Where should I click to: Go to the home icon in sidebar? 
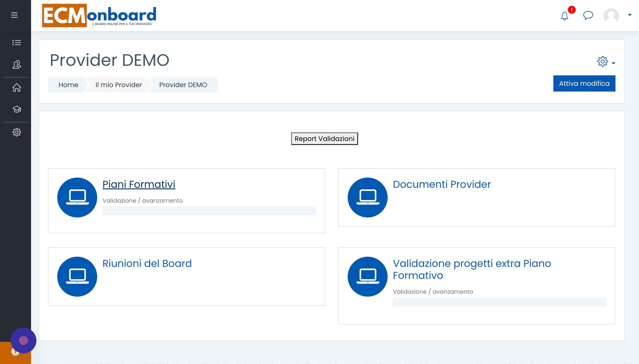(17, 88)
